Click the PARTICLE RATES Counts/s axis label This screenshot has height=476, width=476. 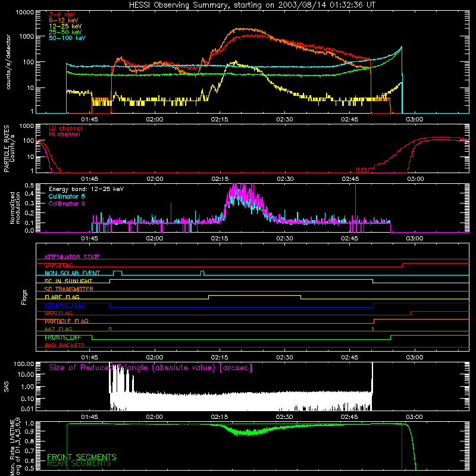tap(9, 149)
